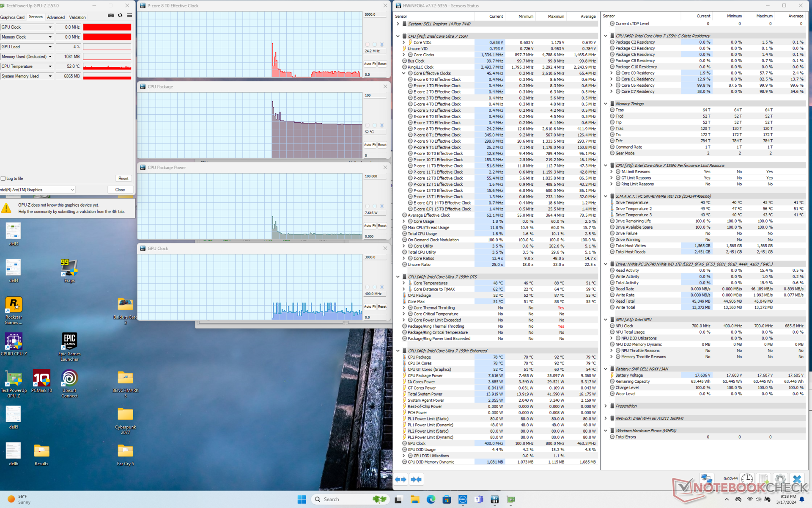Expand the PresentMon sensor group
Image resolution: width=812 pixels, height=508 pixels.
click(606, 406)
